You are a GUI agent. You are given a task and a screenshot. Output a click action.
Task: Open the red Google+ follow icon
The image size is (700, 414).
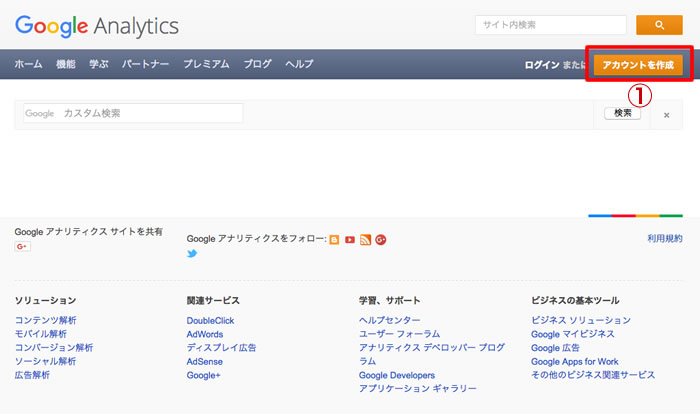click(381, 240)
